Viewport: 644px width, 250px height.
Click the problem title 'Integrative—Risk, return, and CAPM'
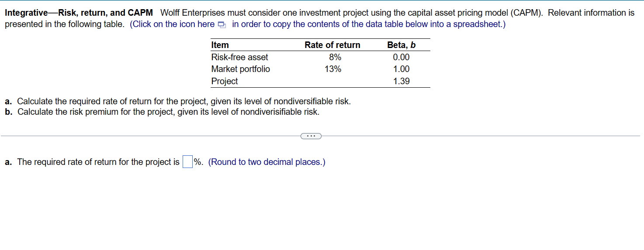[x=79, y=13]
